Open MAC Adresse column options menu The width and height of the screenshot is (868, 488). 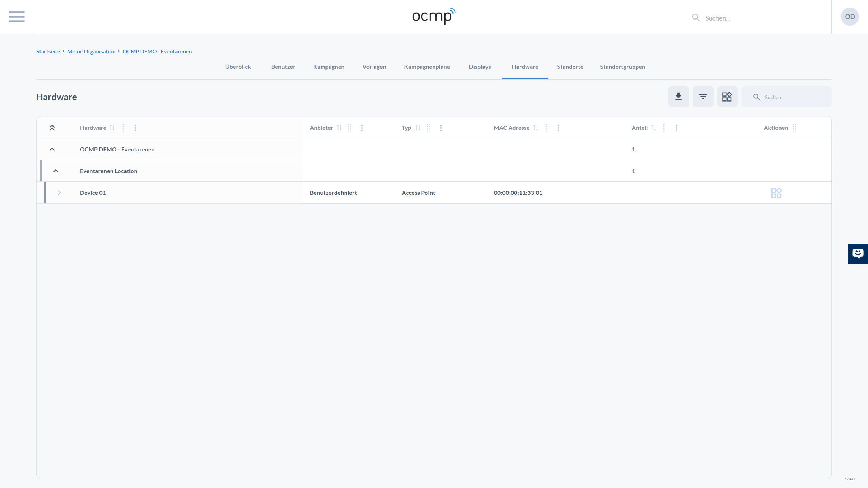(558, 128)
